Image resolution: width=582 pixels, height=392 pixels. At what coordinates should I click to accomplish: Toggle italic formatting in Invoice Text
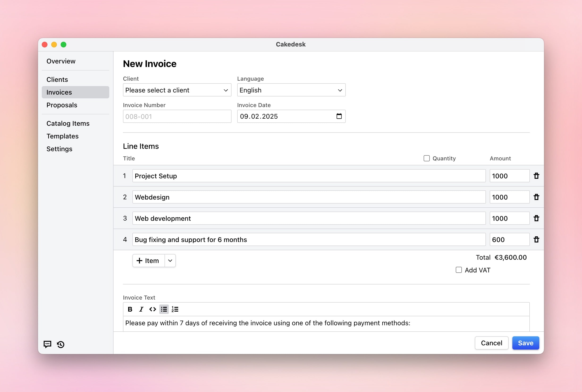[141, 309]
